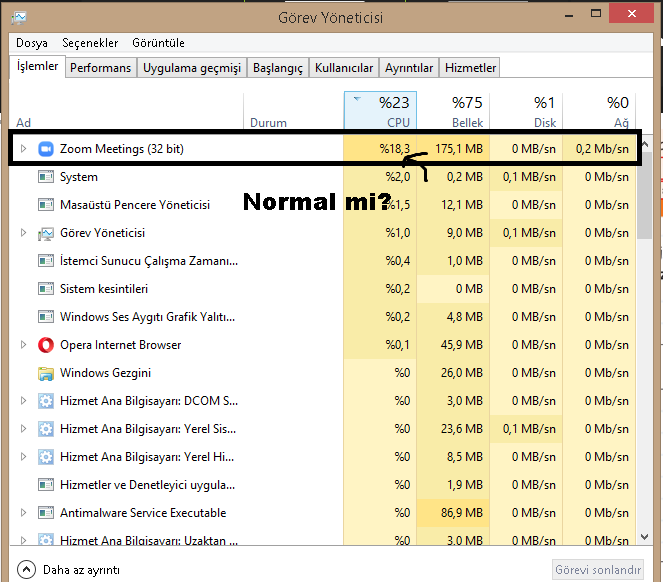Image resolution: width=663 pixels, height=582 pixels.
Task: Expand Hizmet Ana Bilgisayarı: Yerel Hi... group
Action: (24, 456)
